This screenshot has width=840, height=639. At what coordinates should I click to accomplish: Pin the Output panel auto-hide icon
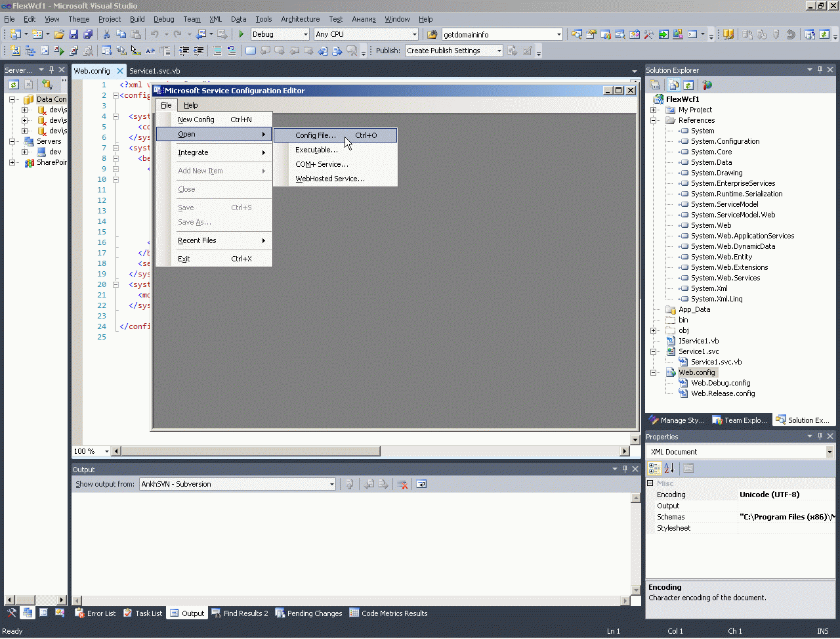tap(625, 469)
